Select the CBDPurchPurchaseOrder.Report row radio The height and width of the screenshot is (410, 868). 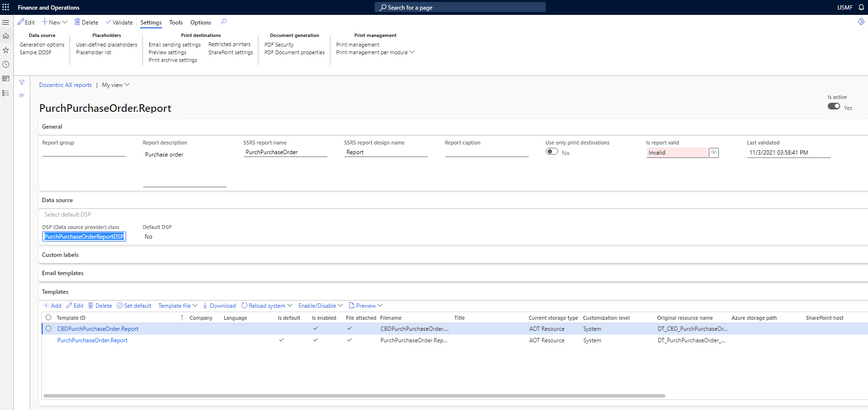48,328
